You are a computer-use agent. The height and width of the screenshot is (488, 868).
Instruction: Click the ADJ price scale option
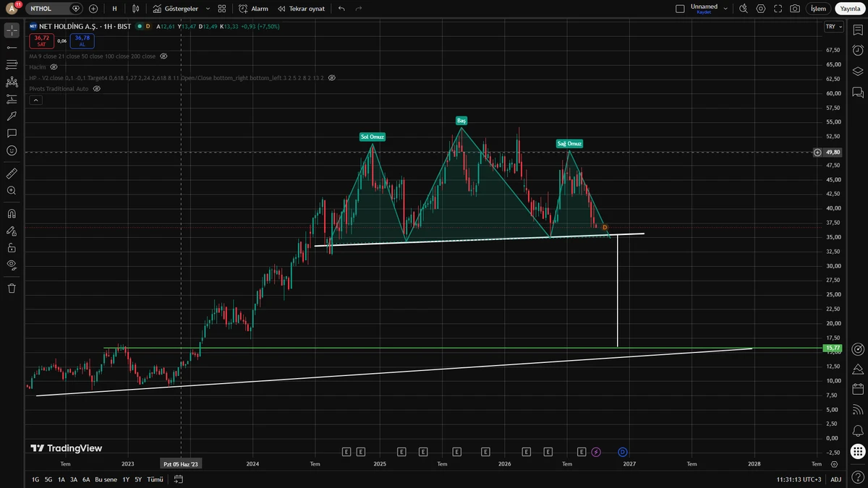click(x=835, y=479)
